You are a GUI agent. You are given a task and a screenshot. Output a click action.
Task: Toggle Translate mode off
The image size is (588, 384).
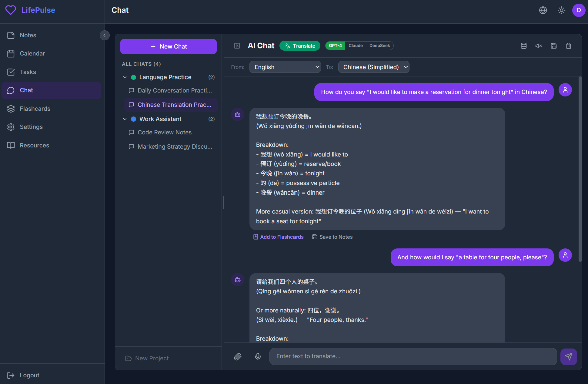point(300,45)
